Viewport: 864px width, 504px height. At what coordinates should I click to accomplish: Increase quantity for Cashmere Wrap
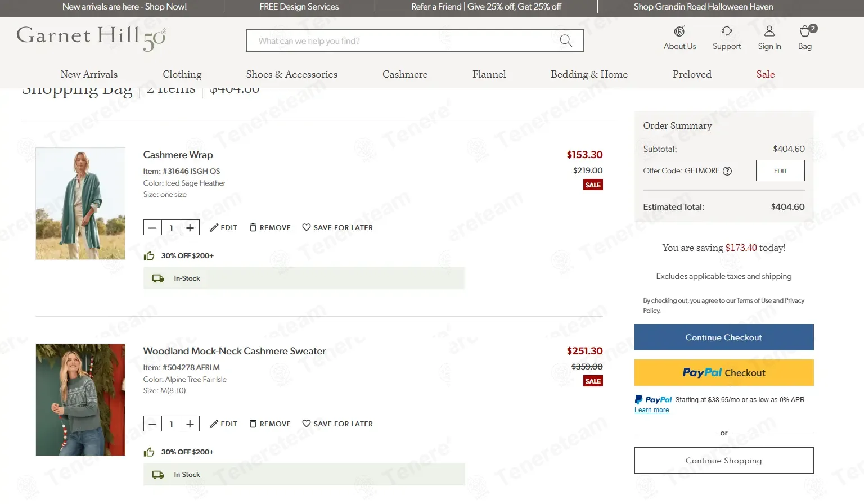(x=190, y=228)
